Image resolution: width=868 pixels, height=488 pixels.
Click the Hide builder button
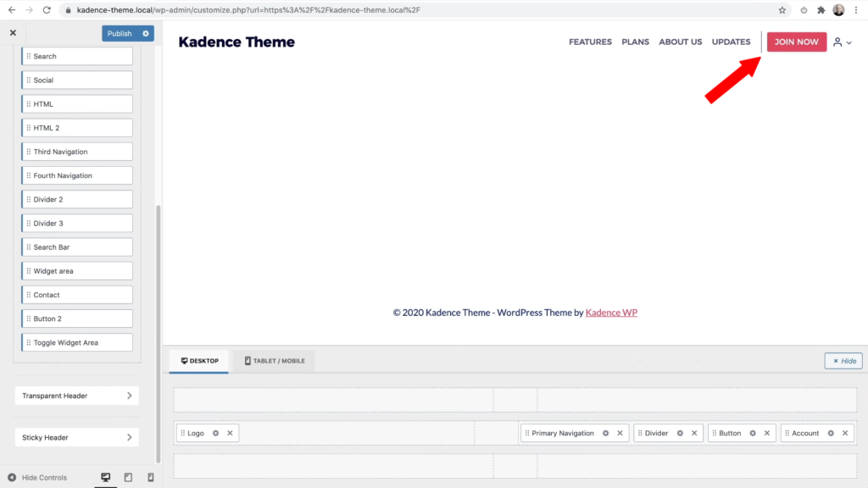843,361
